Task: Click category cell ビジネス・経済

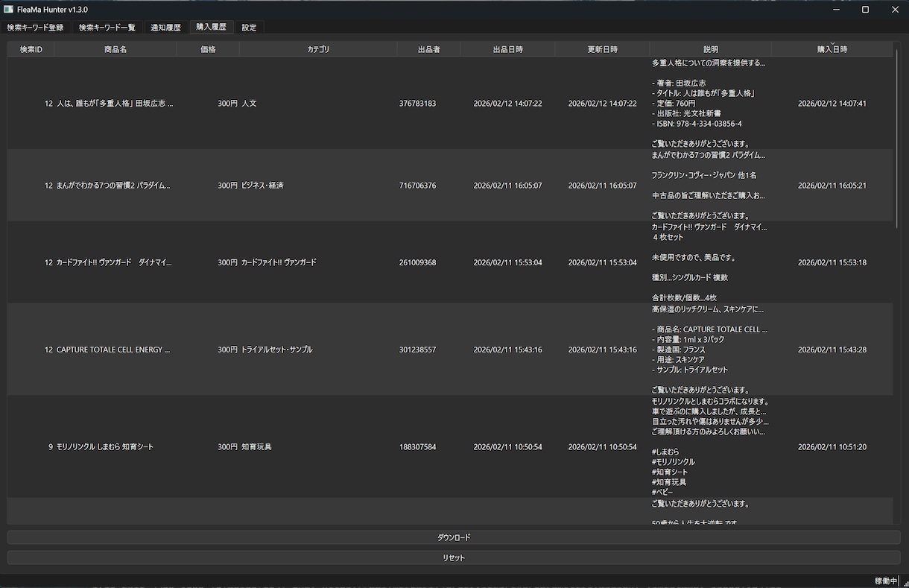Action: 262,186
